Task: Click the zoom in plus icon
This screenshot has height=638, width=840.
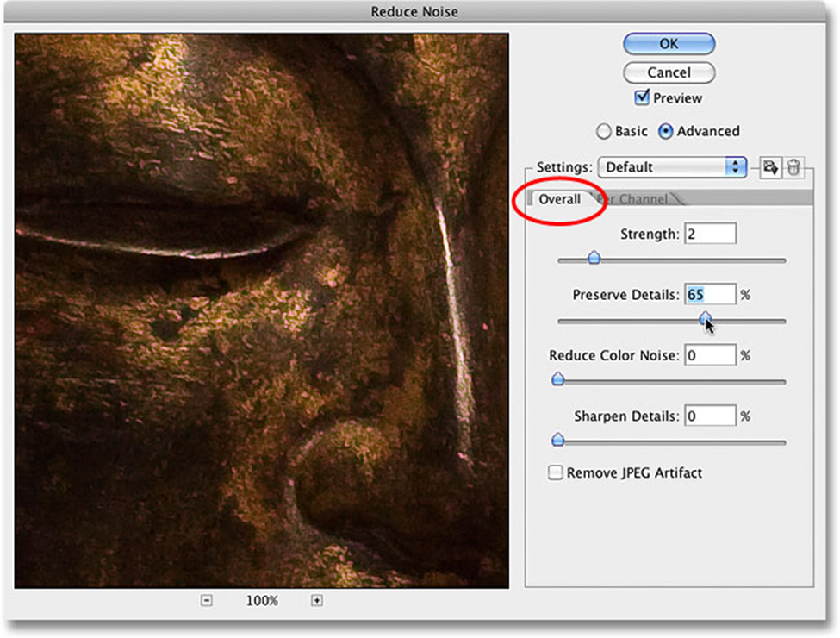Action: [316, 600]
